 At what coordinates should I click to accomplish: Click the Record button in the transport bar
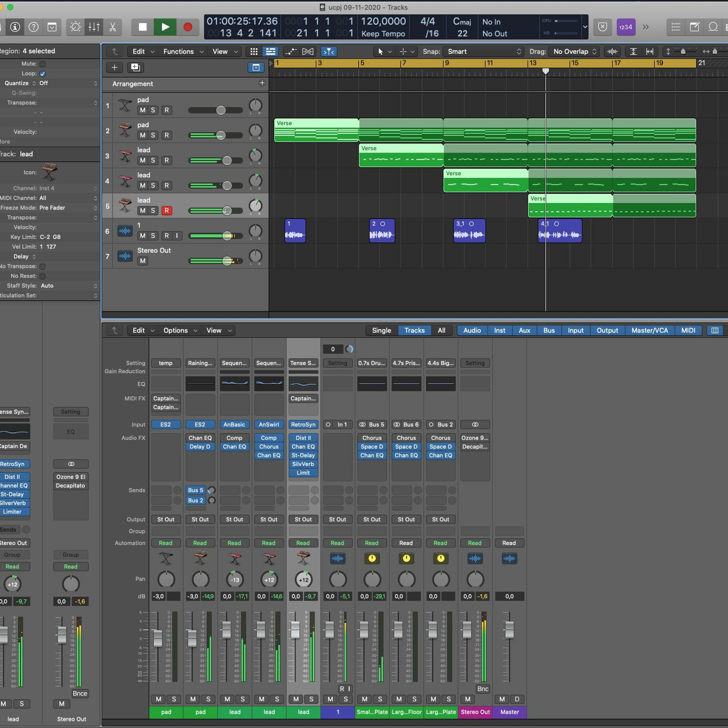tap(187, 27)
